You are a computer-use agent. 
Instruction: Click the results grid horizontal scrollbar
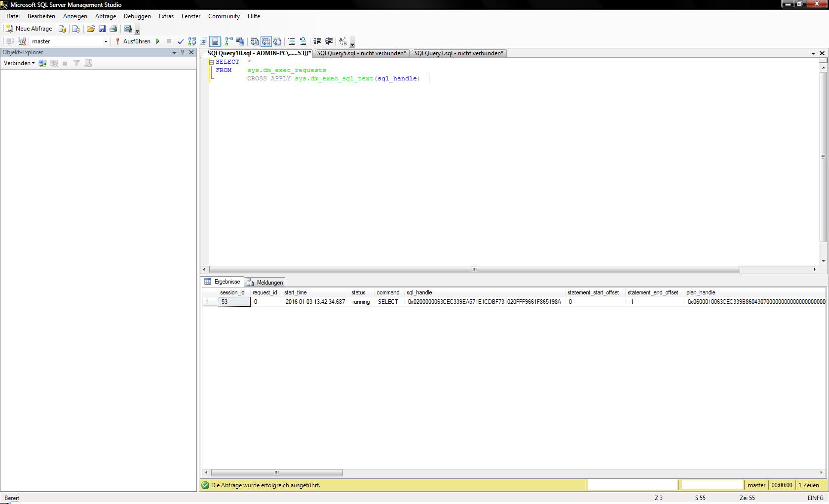coord(277,472)
